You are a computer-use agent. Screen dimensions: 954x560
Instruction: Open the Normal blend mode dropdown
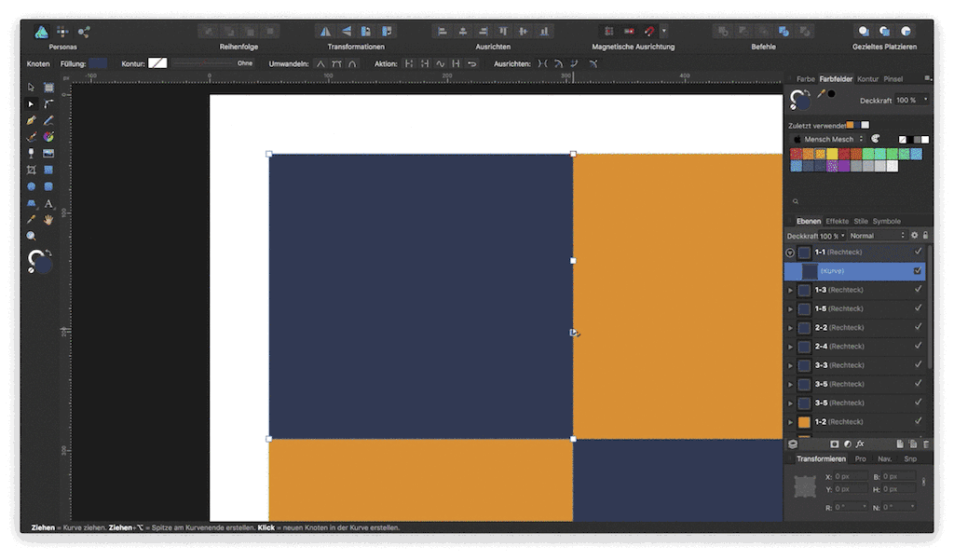pyautogui.click(x=876, y=236)
